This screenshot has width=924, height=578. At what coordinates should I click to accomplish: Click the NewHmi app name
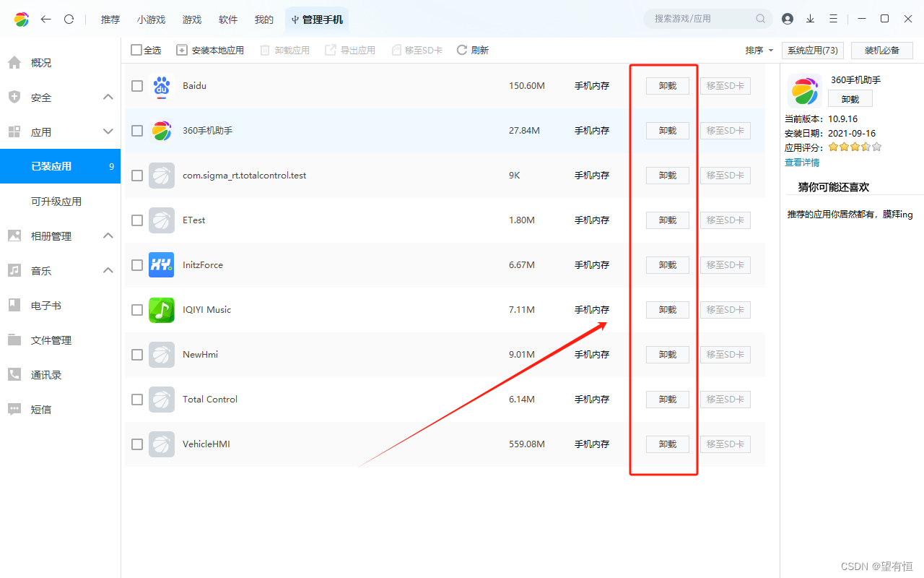click(x=201, y=355)
